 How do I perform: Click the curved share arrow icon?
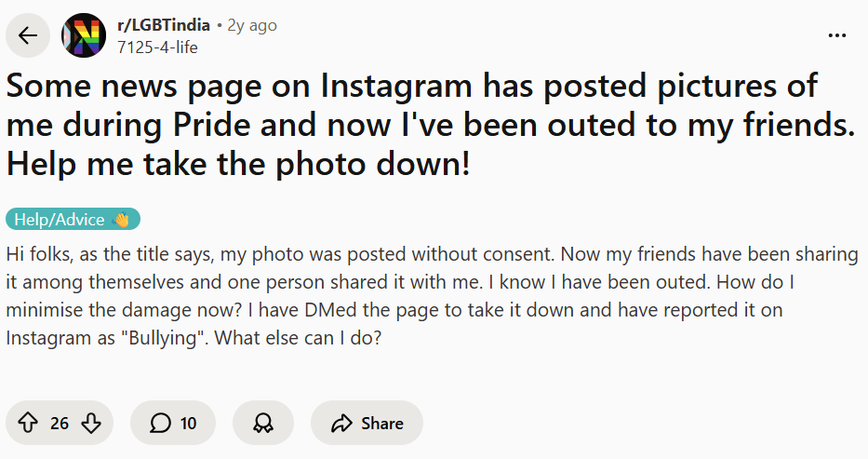[341, 423]
